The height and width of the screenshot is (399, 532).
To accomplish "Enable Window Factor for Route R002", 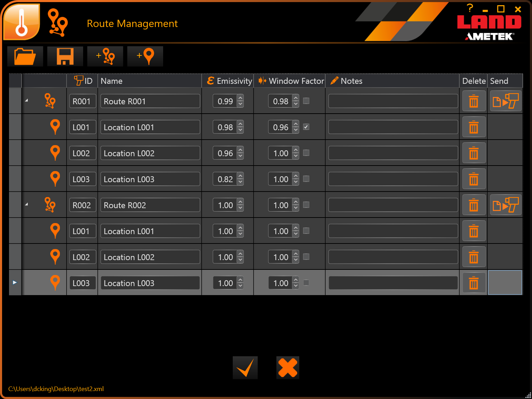I will (306, 205).
